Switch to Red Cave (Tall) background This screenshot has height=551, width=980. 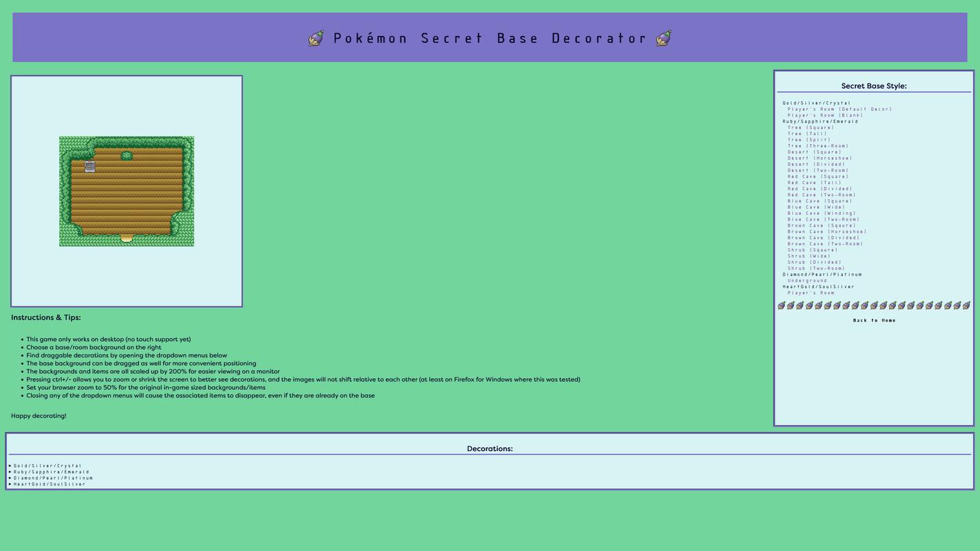click(815, 183)
